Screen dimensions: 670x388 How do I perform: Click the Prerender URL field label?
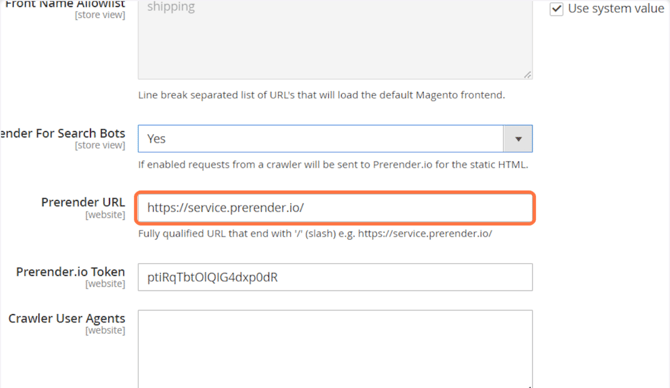pyautogui.click(x=83, y=202)
